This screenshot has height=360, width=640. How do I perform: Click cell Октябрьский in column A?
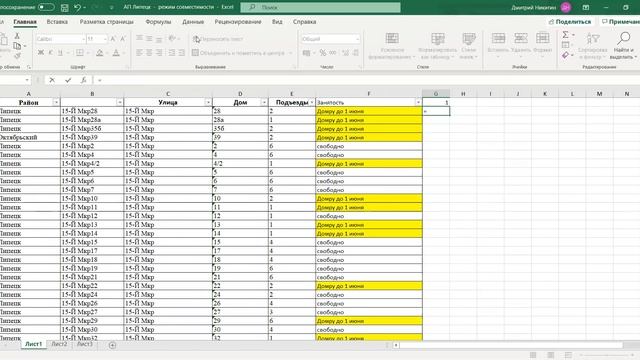pos(30,137)
